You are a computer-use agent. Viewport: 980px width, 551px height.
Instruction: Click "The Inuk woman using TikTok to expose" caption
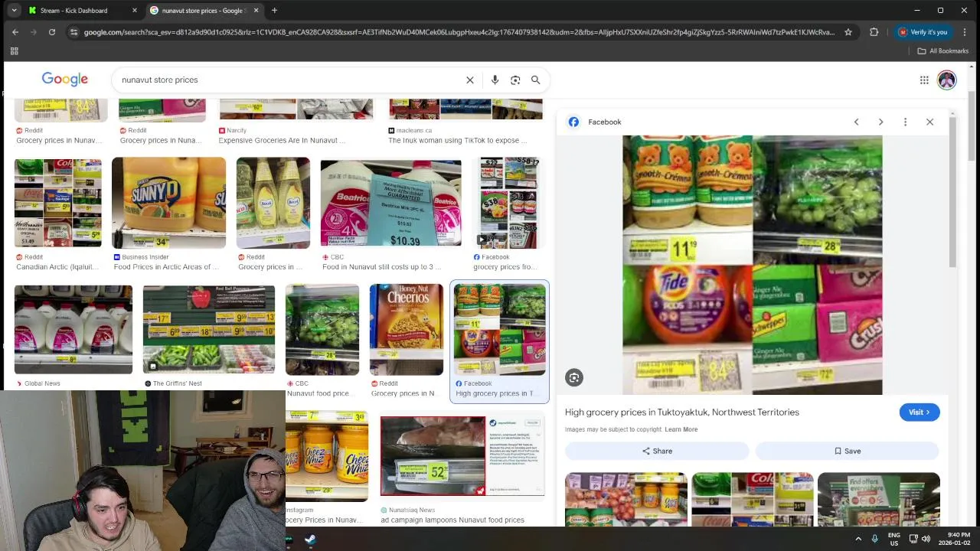point(458,141)
